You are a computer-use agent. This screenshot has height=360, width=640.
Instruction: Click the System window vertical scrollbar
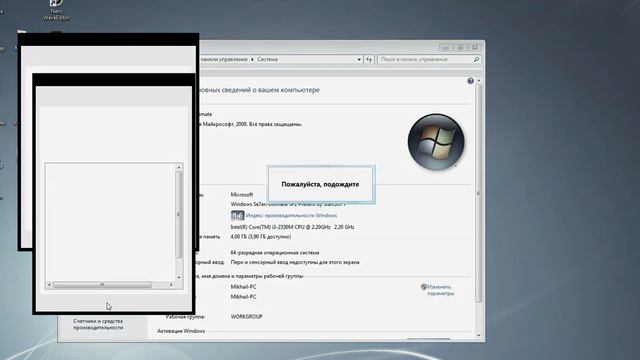479,194
